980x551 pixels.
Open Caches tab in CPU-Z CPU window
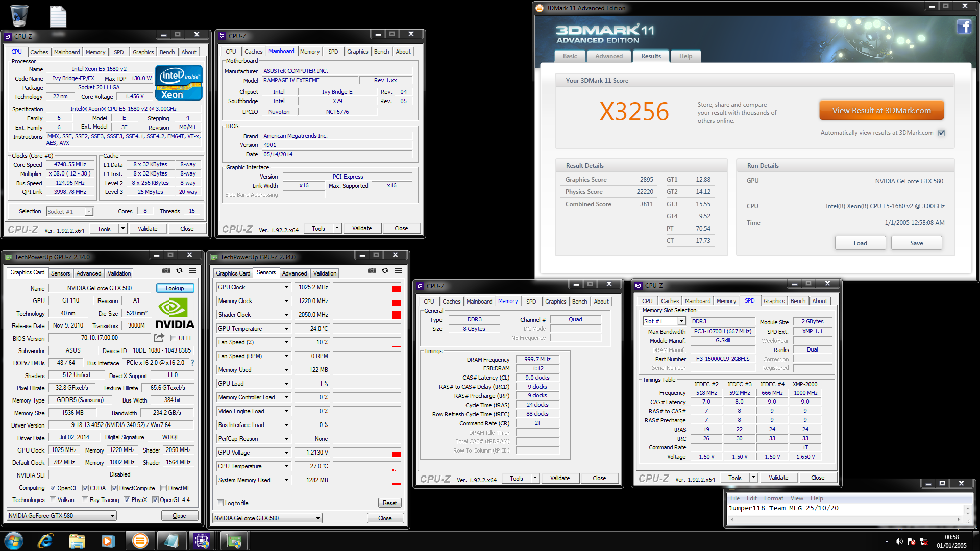click(39, 52)
